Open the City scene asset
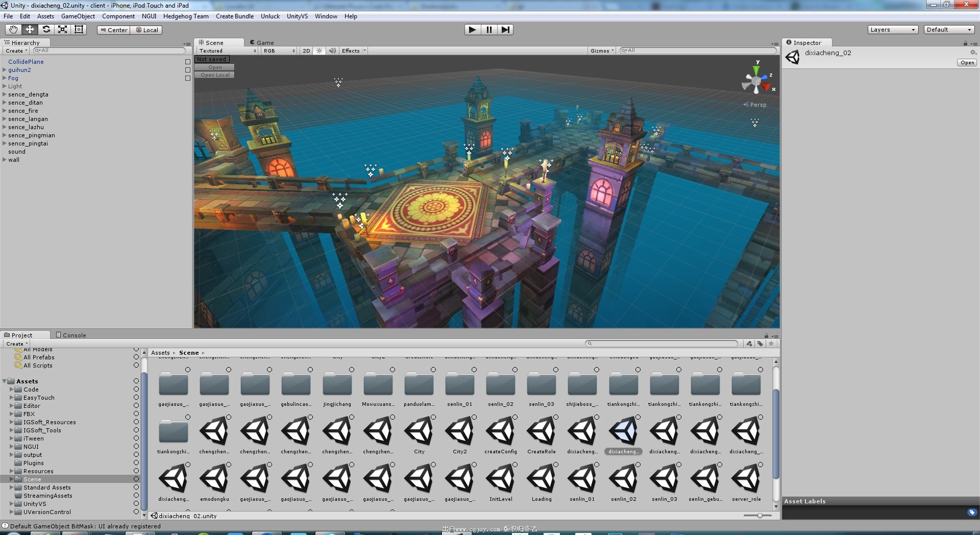This screenshot has width=980, height=535. [419, 435]
